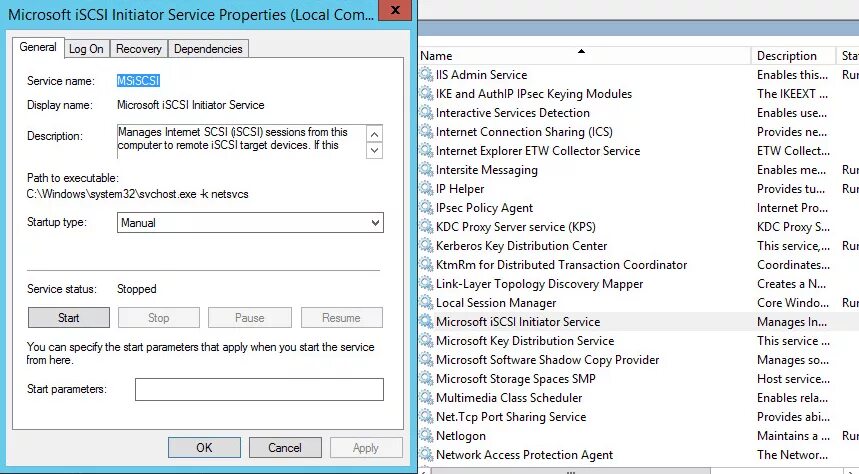Image resolution: width=859 pixels, height=474 pixels.
Task: Close the service properties dialog
Action: [x=395, y=10]
